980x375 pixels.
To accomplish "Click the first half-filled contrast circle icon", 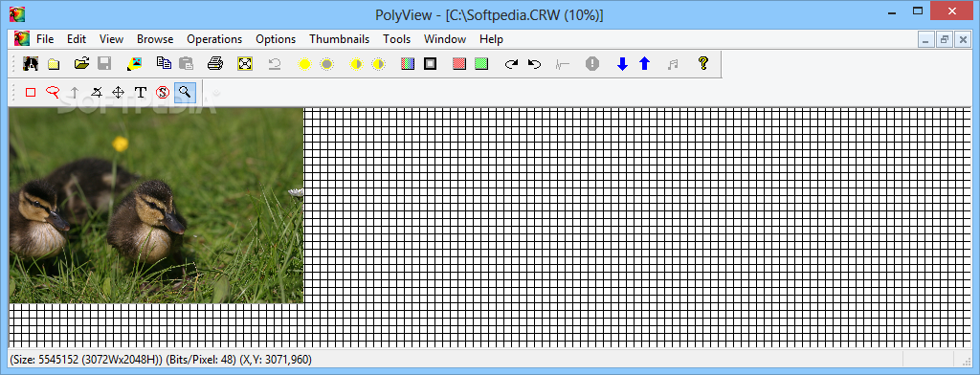I will (356, 64).
